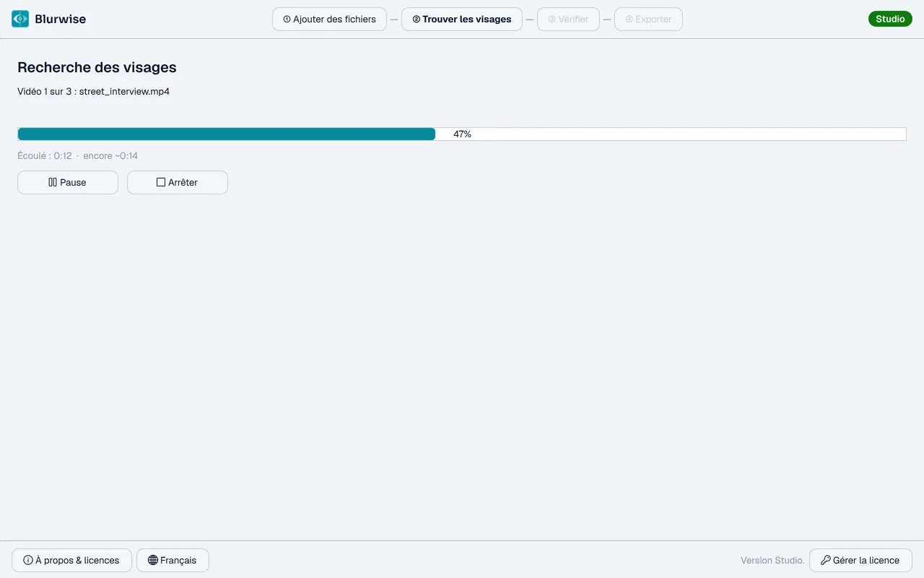Click the Blurwise app name
Image resolution: width=924 pixels, height=578 pixels.
(x=60, y=20)
